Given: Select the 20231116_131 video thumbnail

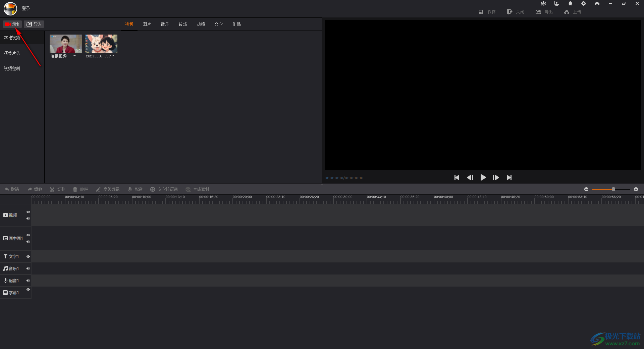Looking at the screenshot, I should 101,44.
